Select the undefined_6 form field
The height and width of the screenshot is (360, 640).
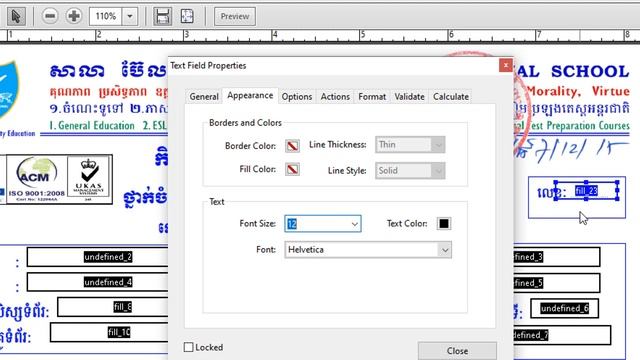coord(564,308)
